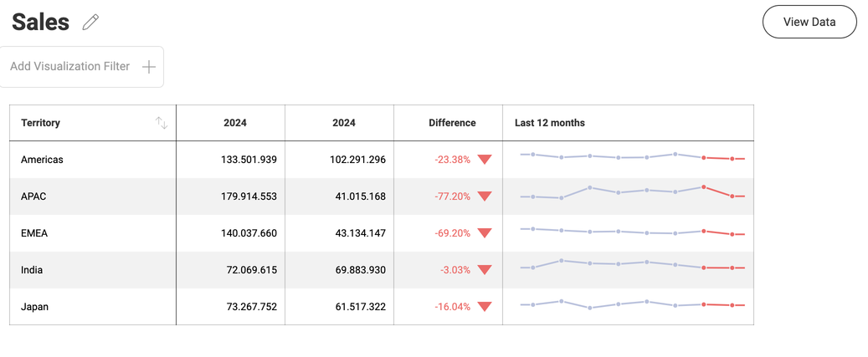Viewport: 868px width, 357px height.
Task: Click the Americas sparkline chart
Action: tap(633, 156)
